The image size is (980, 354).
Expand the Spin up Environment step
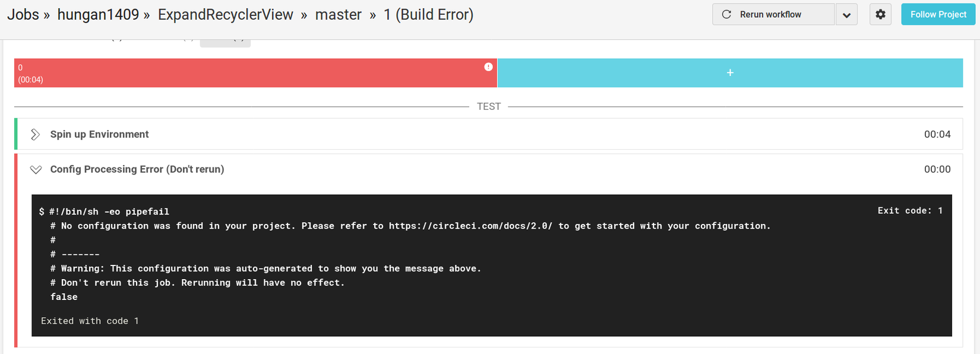point(36,134)
